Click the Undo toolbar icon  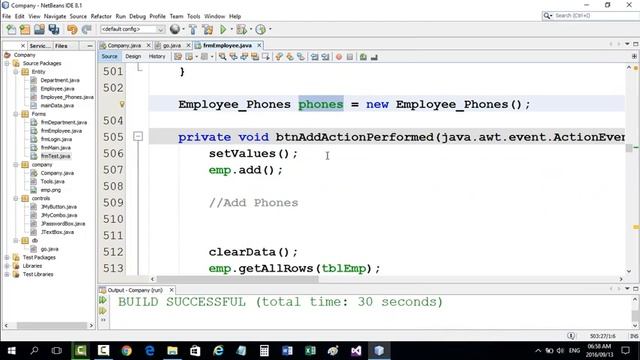click(72, 29)
